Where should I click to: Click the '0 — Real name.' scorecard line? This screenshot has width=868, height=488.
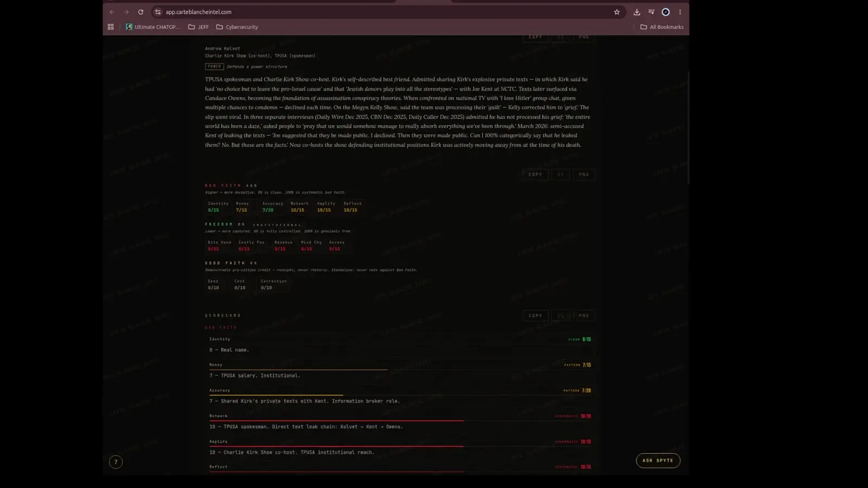229,350
